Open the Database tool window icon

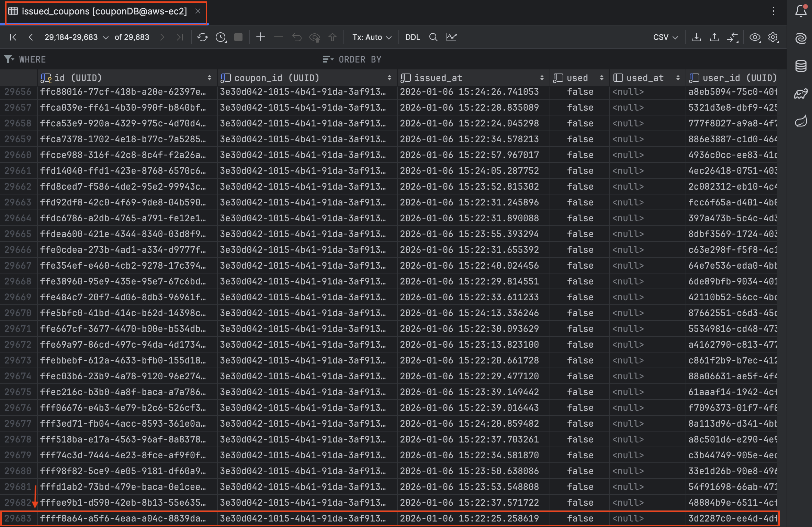[x=801, y=66]
